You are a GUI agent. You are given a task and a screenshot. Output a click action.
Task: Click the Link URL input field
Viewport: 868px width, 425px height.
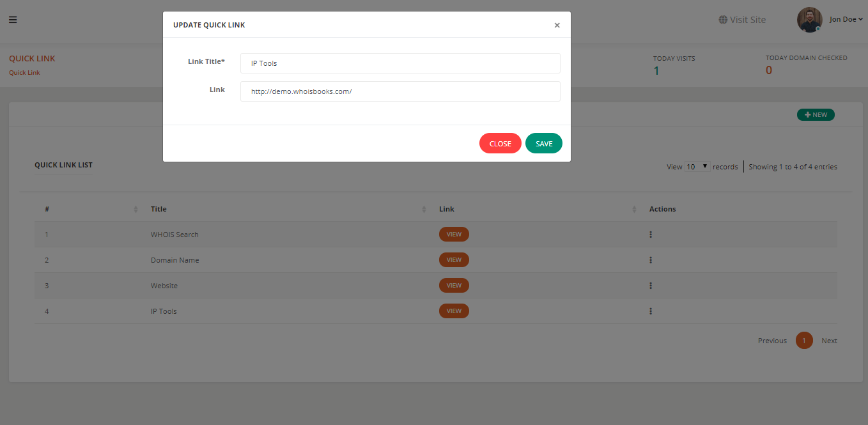pyautogui.click(x=400, y=91)
